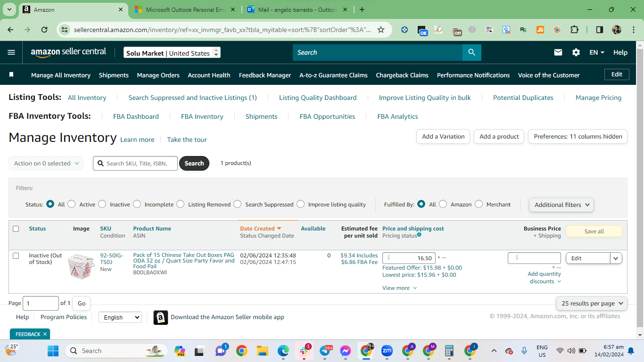Select the Active status filter
Viewport: 644px width, 362px height.
coord(72,204)
